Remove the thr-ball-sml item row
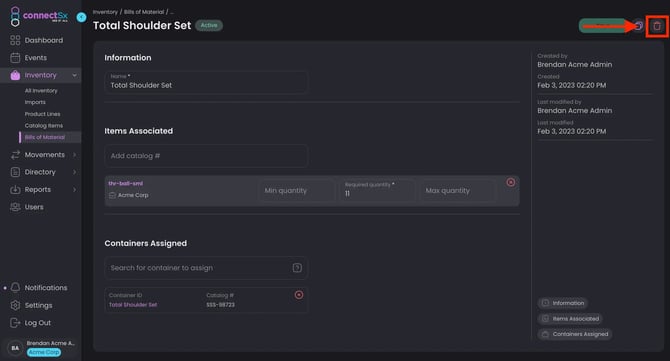This screenshot has width=670, height=361. pyautogui.click(x=511, y=182)
